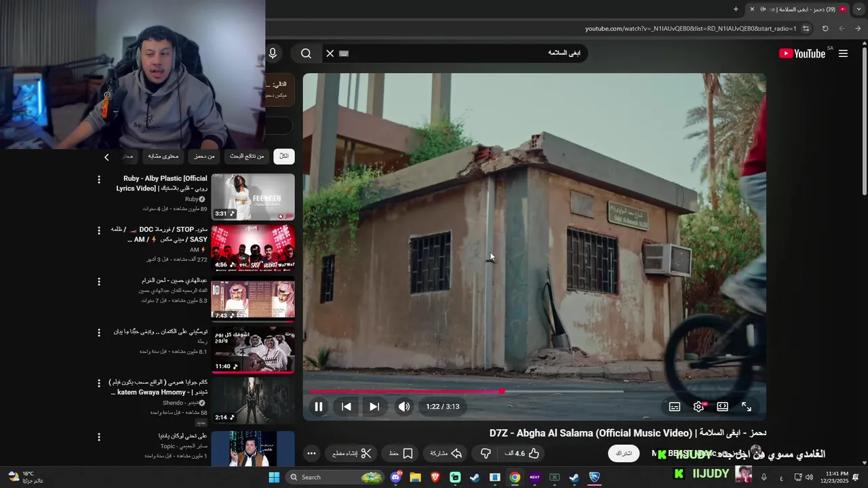868x488 pixels.
Task: Create a clip with scissors button
Action: (353, 453)
